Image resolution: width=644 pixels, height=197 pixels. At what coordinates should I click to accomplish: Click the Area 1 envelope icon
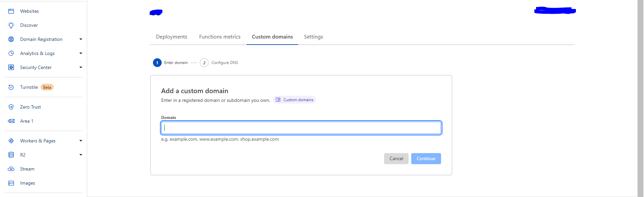(x=11, y=121)
